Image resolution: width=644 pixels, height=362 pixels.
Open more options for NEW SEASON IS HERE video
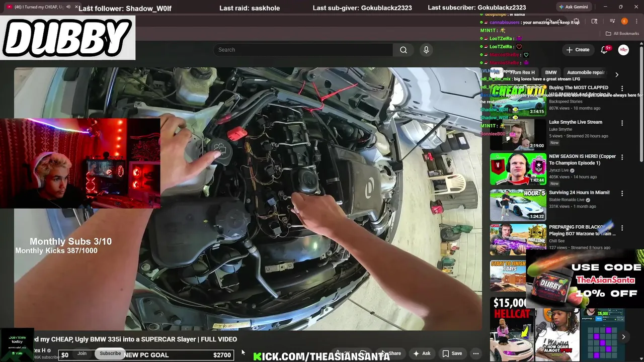click(622, 157)
